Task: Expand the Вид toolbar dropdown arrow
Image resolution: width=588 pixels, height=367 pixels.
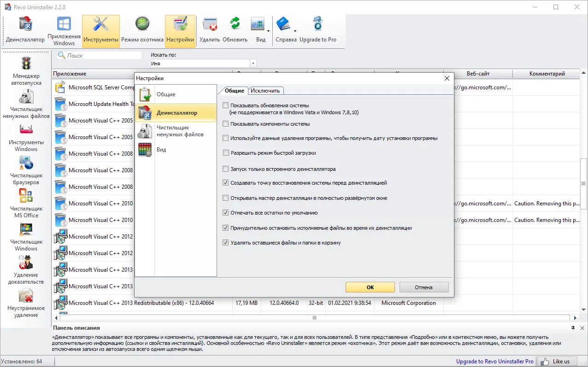Action: pos(268,31)
